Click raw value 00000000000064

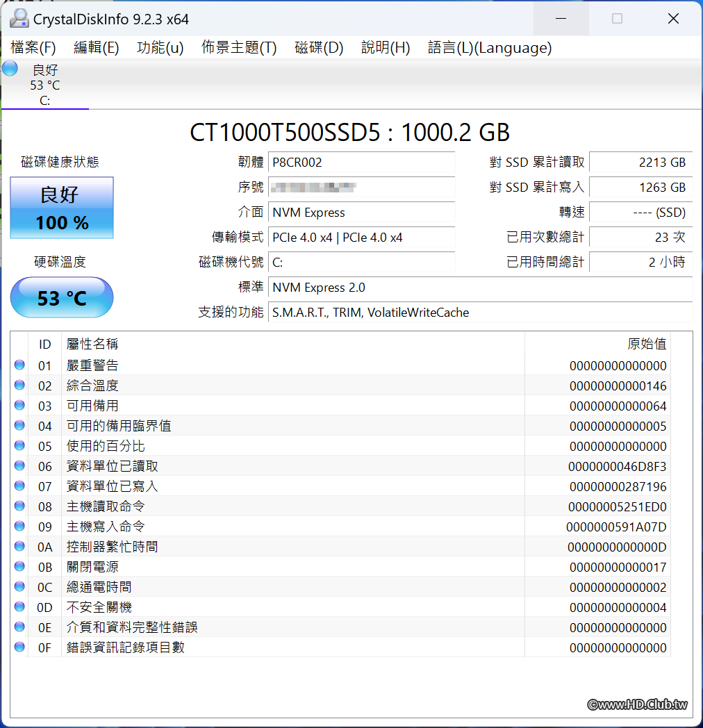coord(618,406)
